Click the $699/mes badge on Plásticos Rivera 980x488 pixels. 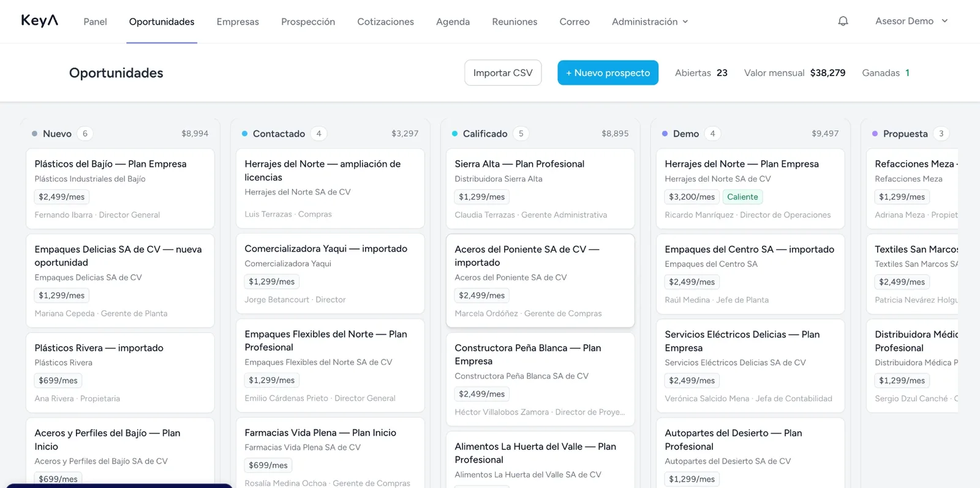58,380
